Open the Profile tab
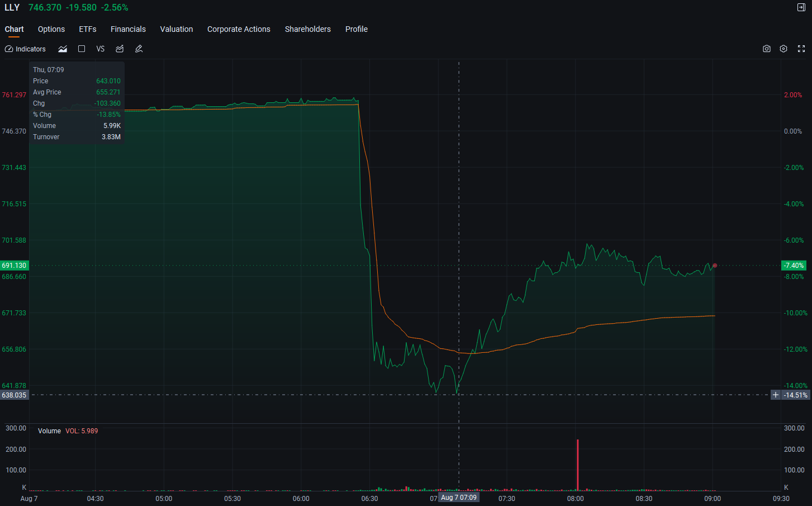The height and width of the screenshot is (506, 812). point(357,29)
